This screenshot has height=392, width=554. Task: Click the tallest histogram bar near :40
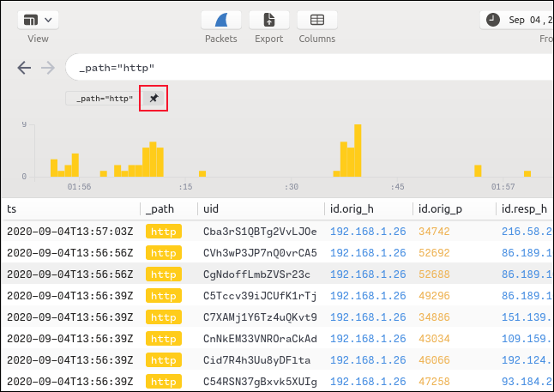coord(358,151)
